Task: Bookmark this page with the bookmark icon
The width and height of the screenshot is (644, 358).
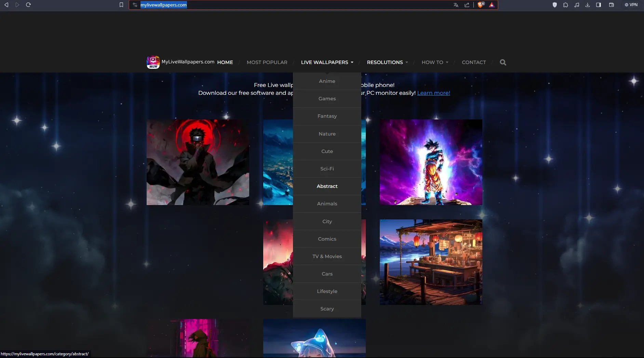Action: click(121, 5)
